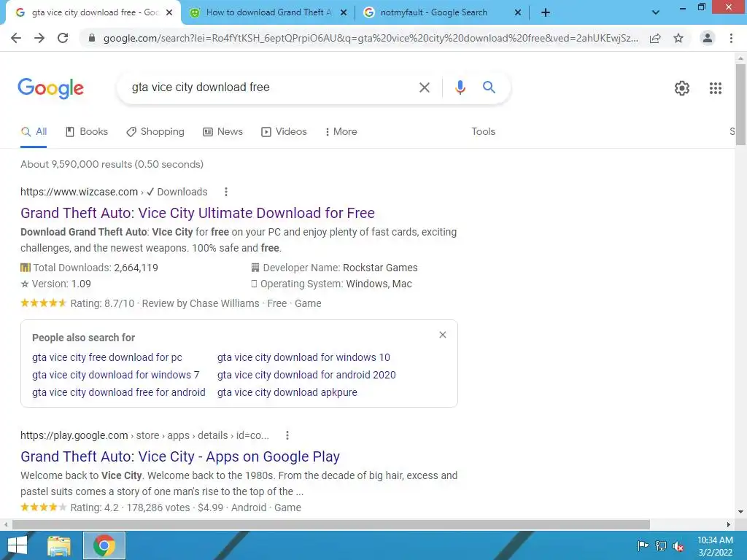
Task: Go to the Google homepage via the logo
Action: [51, 88]
